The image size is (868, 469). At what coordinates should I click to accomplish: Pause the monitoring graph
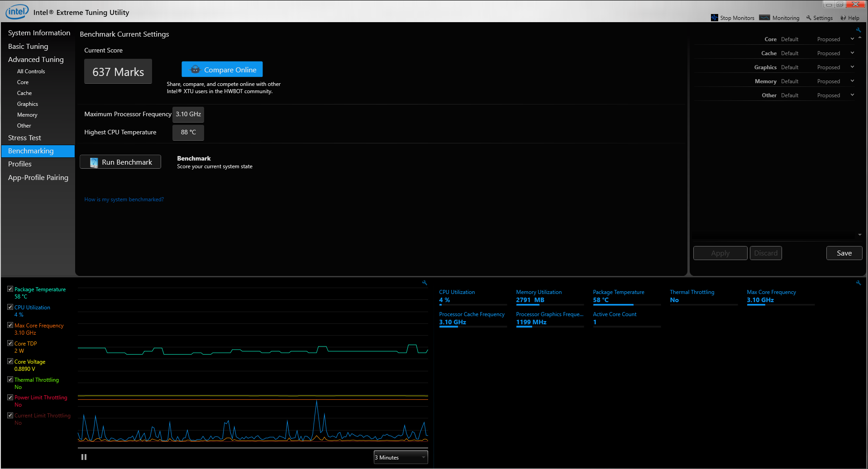pyautogui.click(x=84, y=457)
